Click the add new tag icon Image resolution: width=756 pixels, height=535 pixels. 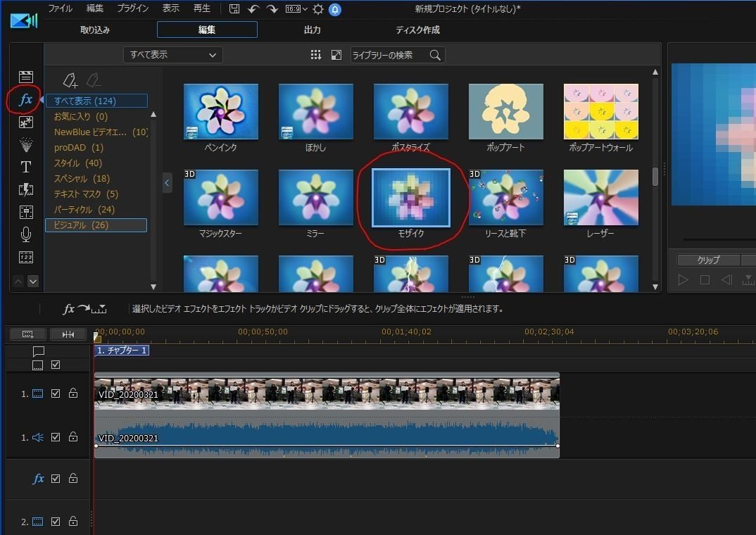coord(70,80)
